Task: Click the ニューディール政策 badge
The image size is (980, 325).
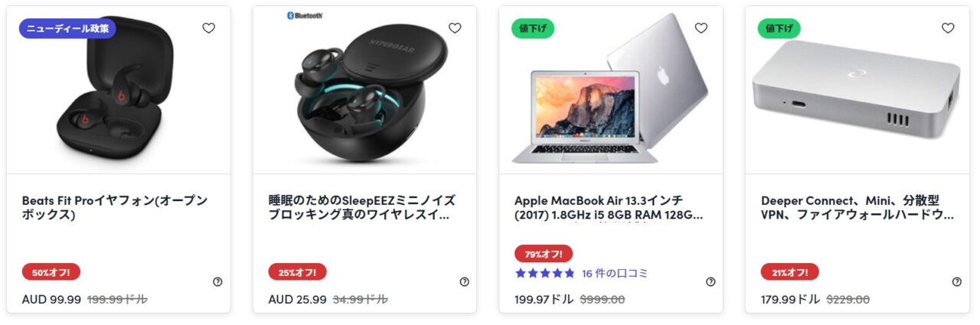Action: [67, 28]
